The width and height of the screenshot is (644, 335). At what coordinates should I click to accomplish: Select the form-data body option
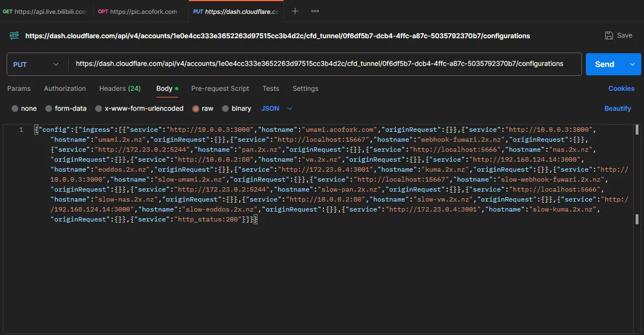point(49,109)
